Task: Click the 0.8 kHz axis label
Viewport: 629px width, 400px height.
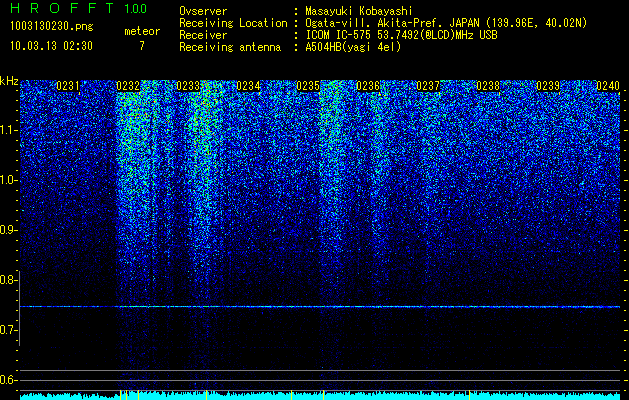Action: tap(7, 280)
